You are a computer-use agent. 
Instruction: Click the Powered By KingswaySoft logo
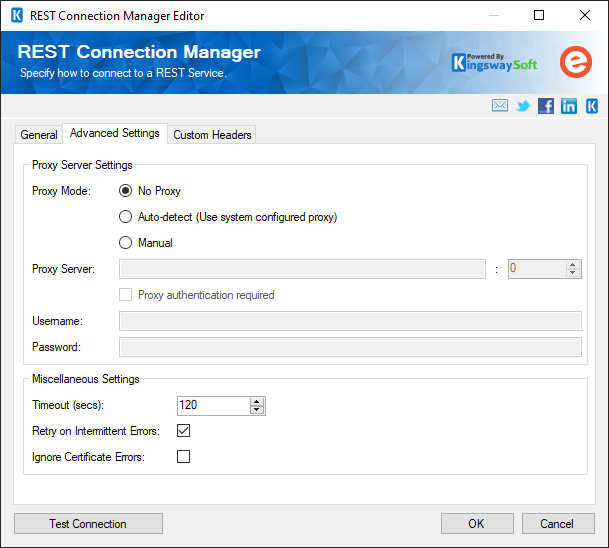[x=494, y=63]
